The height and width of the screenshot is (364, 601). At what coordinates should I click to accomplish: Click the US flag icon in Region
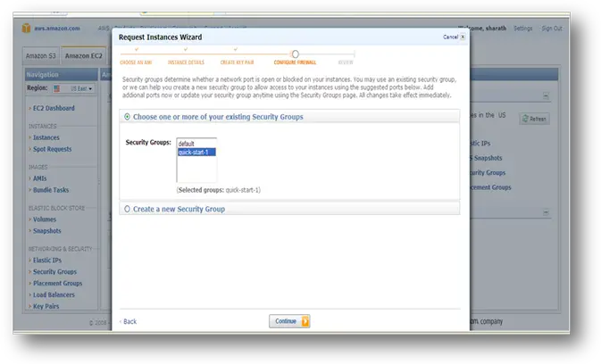click(57, 89)
